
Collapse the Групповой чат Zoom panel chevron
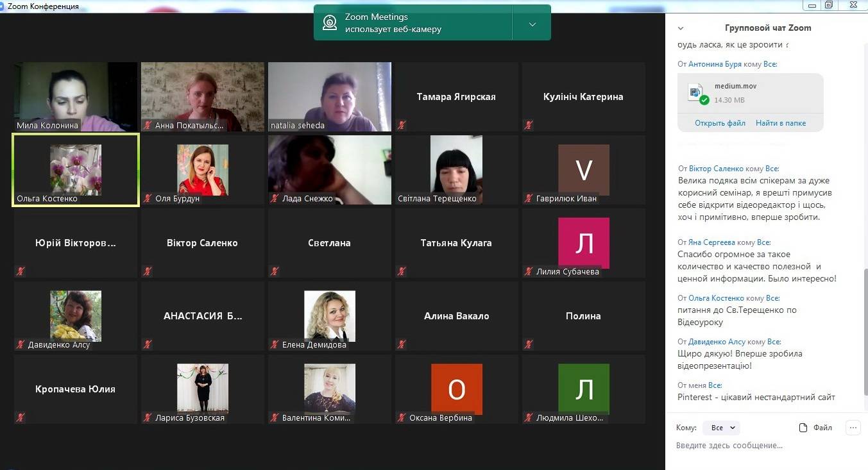click(x=681, y=28)
